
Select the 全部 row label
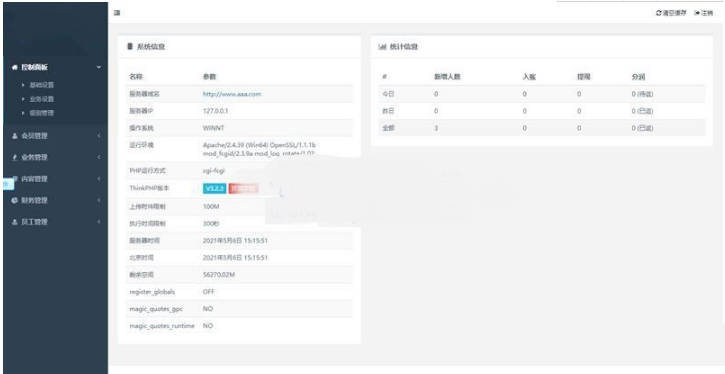[388, 128]
